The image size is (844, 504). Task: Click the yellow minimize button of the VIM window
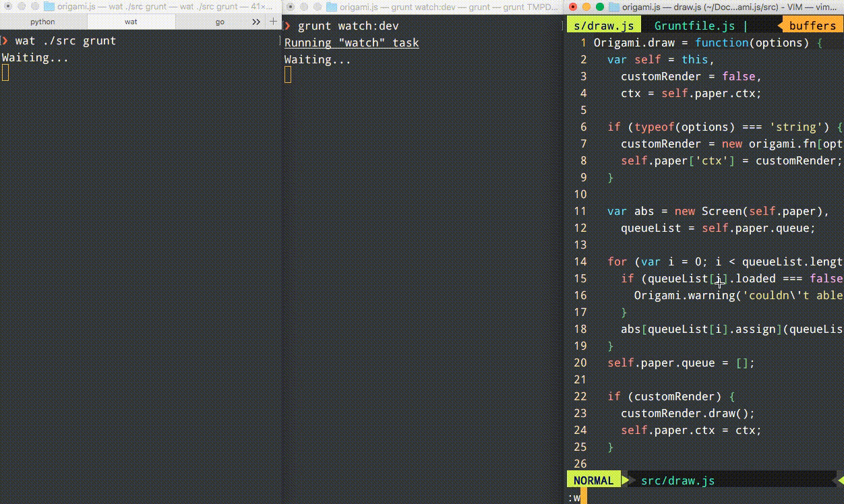tap(586, 7)
